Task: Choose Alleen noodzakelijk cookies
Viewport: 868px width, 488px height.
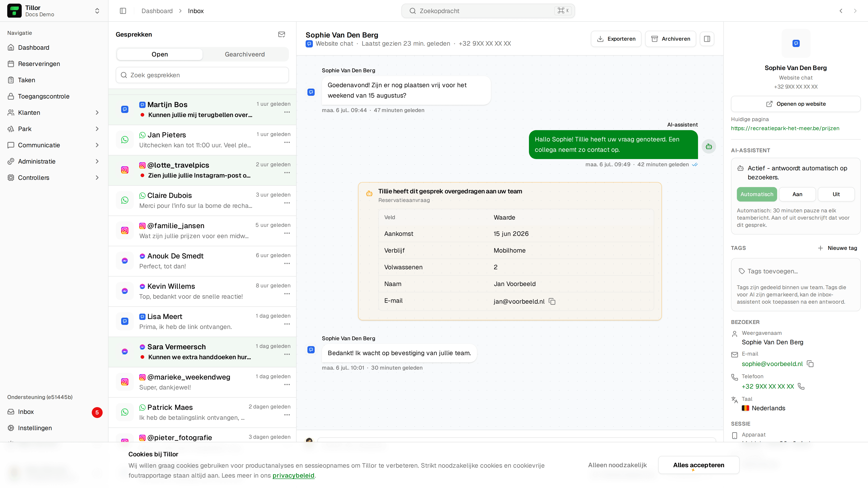Action: (x=617, y=465)
